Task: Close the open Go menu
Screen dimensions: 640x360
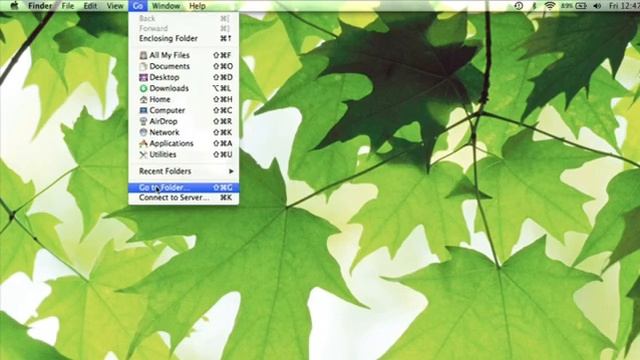Action: 138,6
